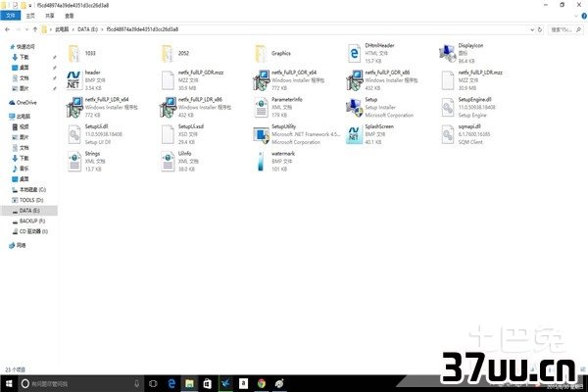
Task: Select the Strings XML file icon
Action: pyautogui.click(x=74, y=162)
